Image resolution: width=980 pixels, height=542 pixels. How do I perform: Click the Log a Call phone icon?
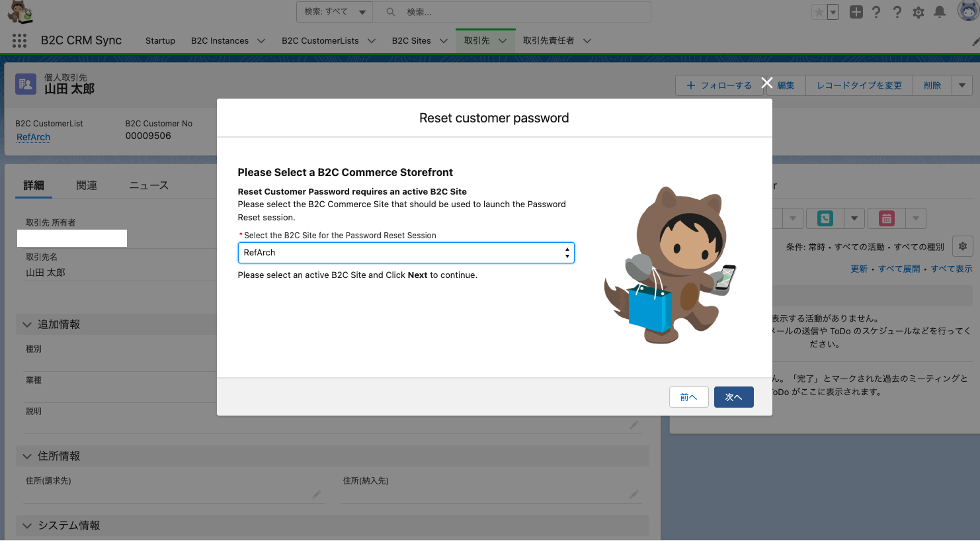click(x=825, y=218)
